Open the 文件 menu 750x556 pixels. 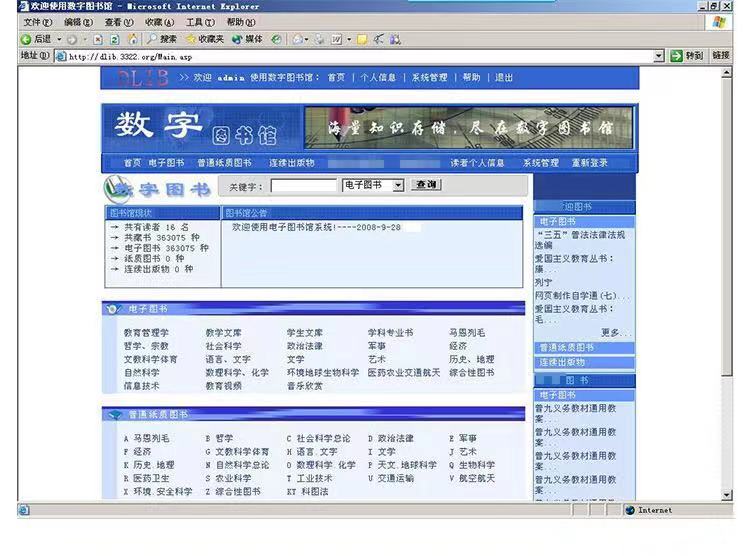38,22
